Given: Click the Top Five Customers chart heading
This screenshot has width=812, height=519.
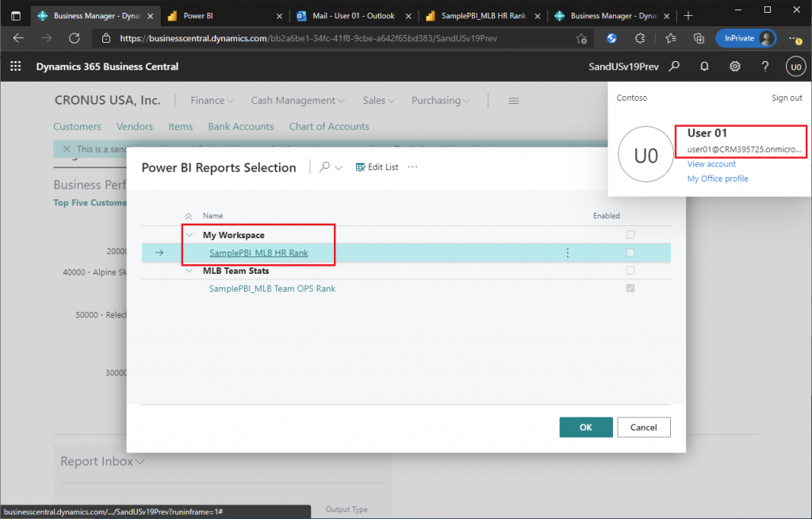Looking at the screenshot, I should (x=90, y=202).
